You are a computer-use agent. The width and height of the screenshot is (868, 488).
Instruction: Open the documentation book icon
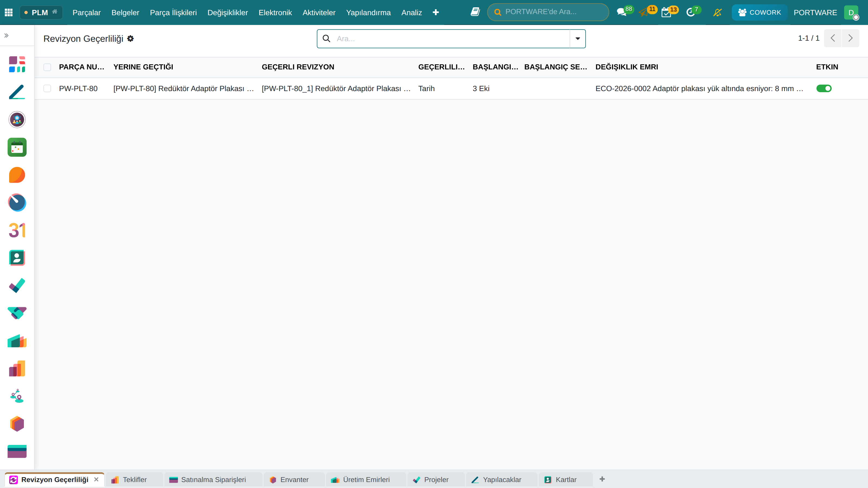475,12
